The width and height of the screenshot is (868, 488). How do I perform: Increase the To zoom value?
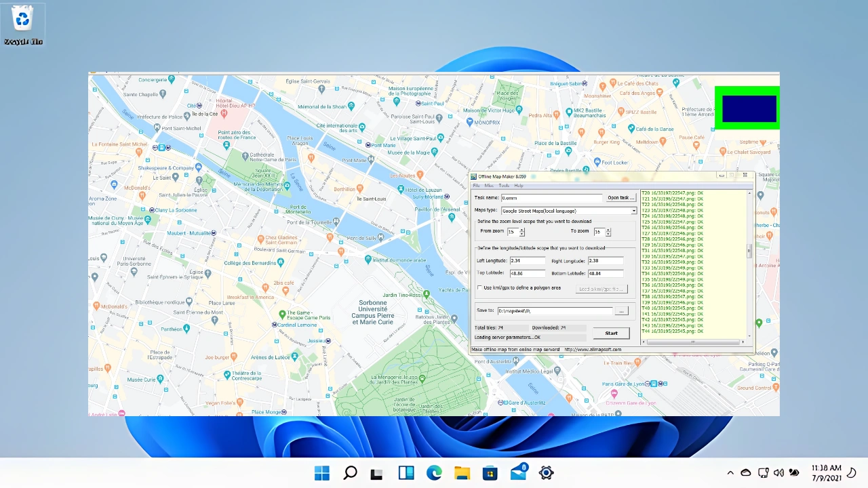coord(608,230)
